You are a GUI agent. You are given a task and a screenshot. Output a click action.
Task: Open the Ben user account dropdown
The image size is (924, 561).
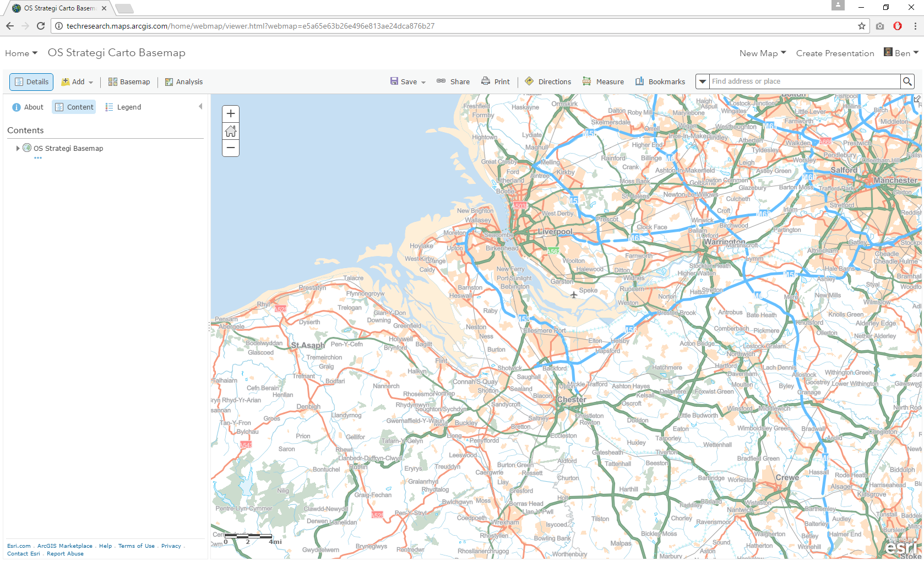[901, 53]
